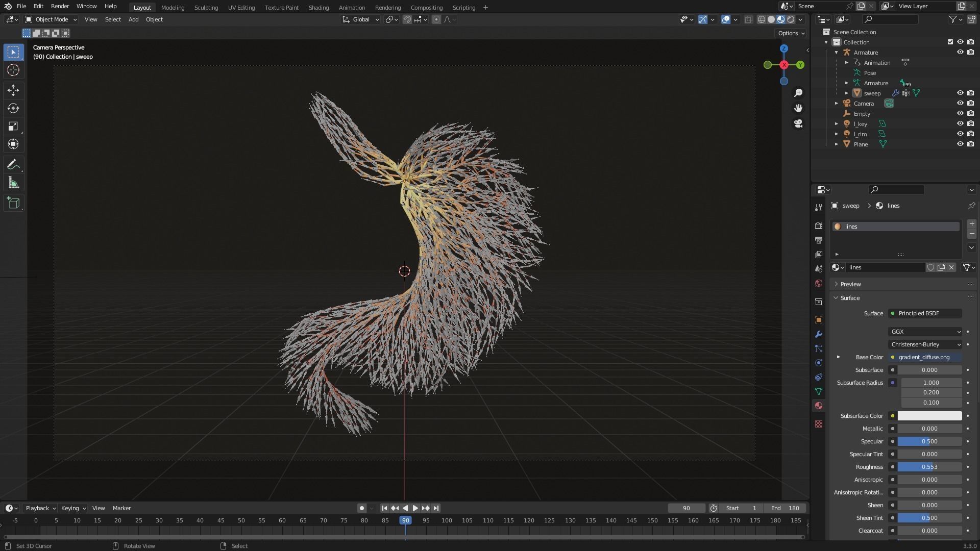This screenshot has width=980, height=551.
Task: Open the Texture properties tab
Action: (819, 424)
